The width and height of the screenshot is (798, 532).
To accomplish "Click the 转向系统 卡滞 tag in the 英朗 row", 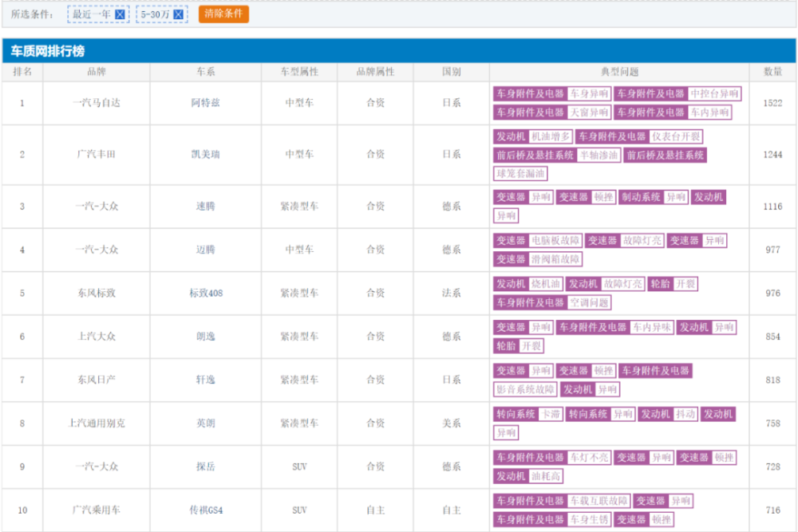I will coord(528,415).
